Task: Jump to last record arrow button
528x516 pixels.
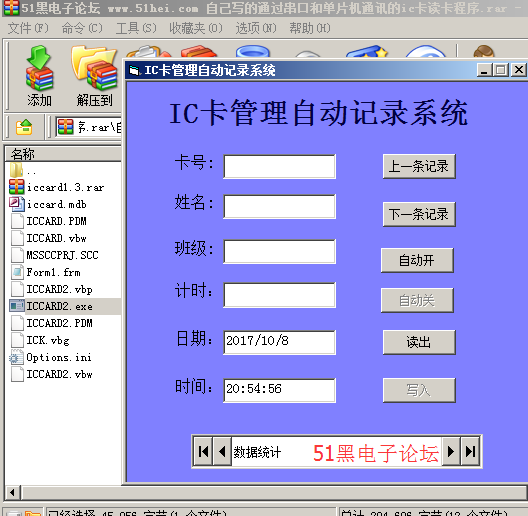Action: pyautogui.click(x=470, y=451)
